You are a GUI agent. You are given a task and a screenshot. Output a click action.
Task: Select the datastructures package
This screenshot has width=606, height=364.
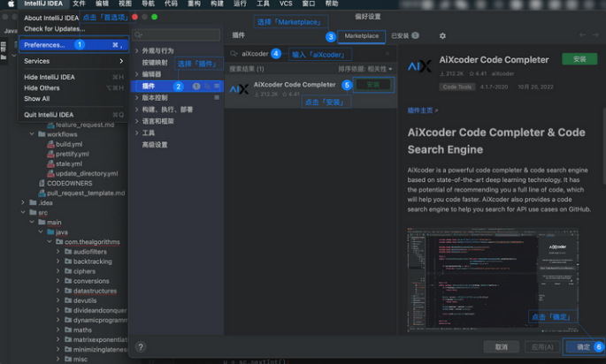point(95,291)
